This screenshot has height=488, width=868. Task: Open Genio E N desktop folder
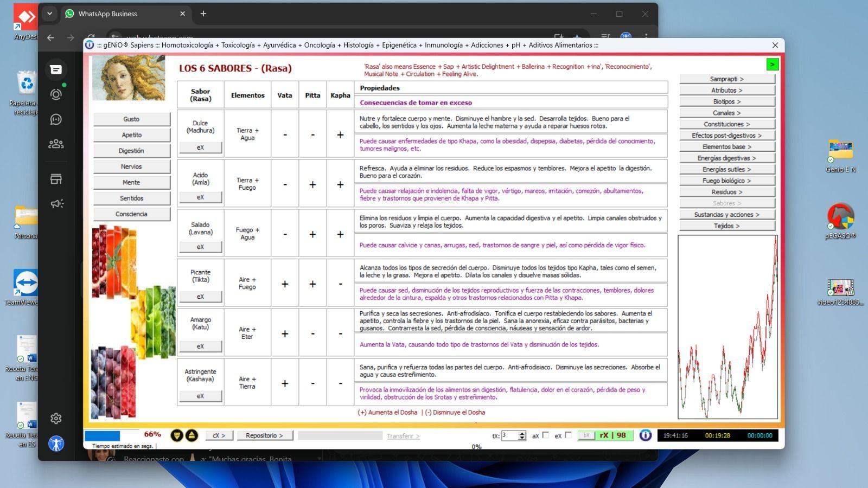(x=840, y=156)
